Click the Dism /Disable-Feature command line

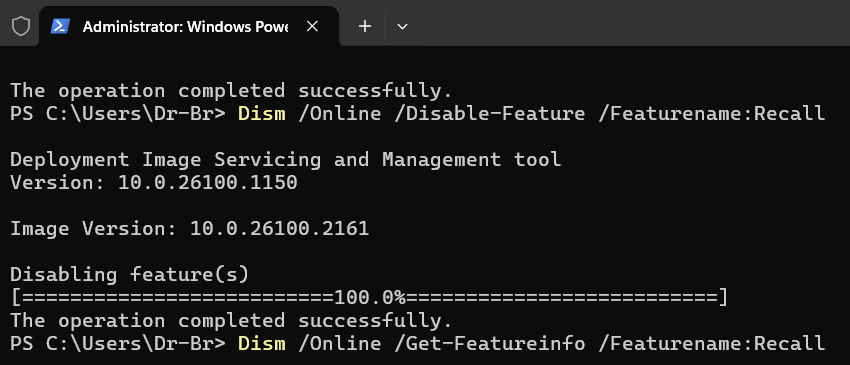click(x=417, y=114)
